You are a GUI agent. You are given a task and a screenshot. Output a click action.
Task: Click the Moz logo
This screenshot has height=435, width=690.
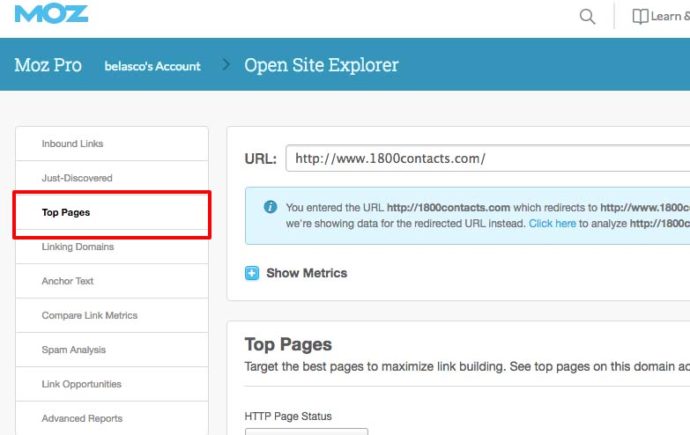51,13
